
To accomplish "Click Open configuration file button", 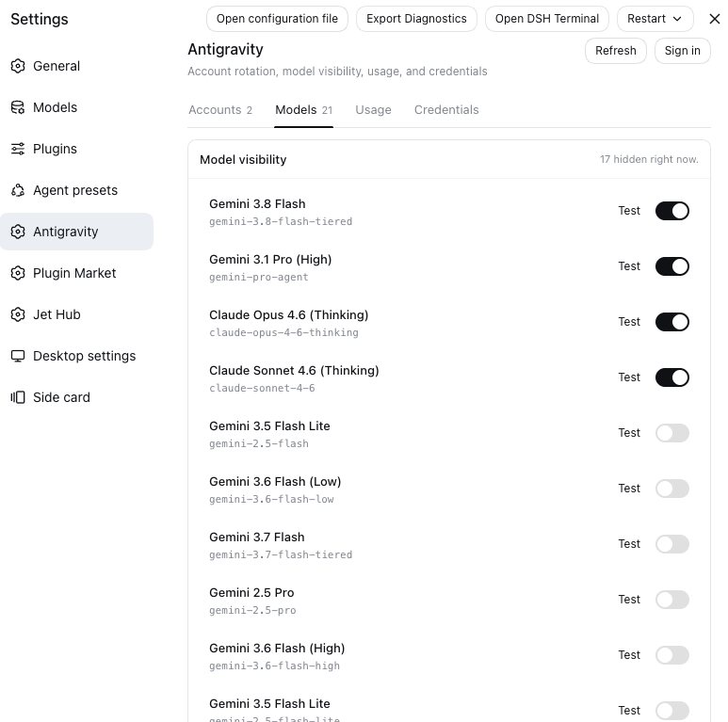I will coord(277,19).
